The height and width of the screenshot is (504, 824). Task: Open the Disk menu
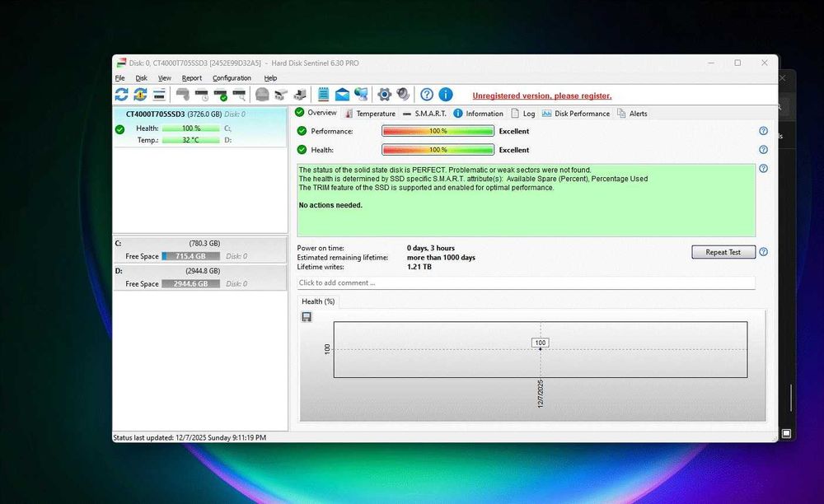tap(142, 77)
